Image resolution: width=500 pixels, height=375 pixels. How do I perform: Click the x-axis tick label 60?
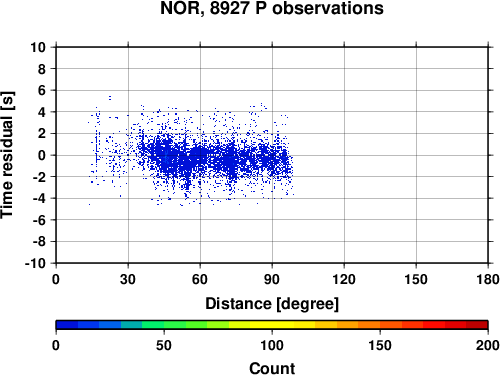[x=200, y=279]
